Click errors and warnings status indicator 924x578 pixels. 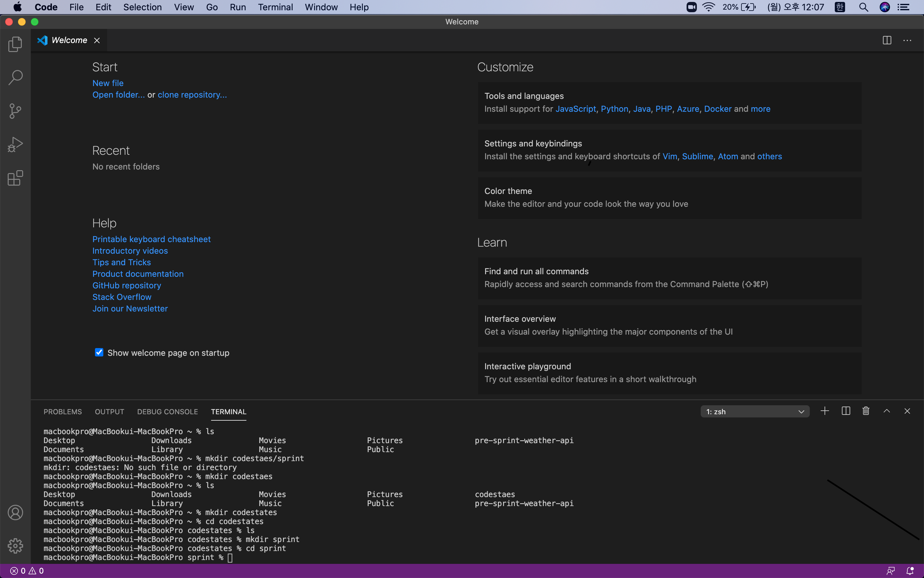[x=27, y=571]
